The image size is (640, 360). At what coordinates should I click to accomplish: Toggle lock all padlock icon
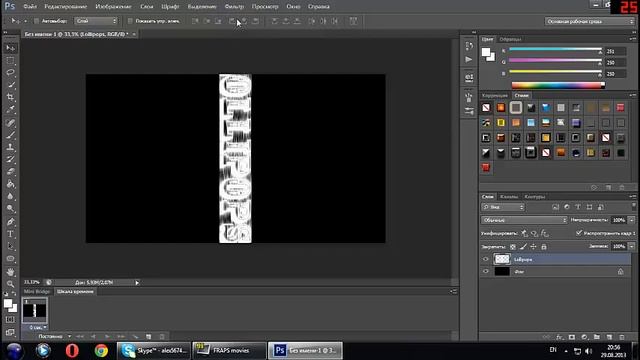pyautogui.click(x=544, y=247)
